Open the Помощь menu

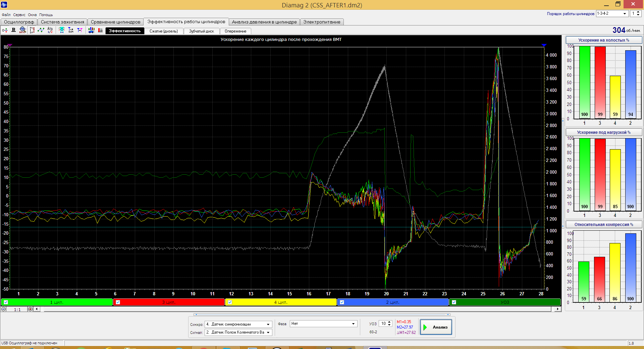click(x=46, y=15)
